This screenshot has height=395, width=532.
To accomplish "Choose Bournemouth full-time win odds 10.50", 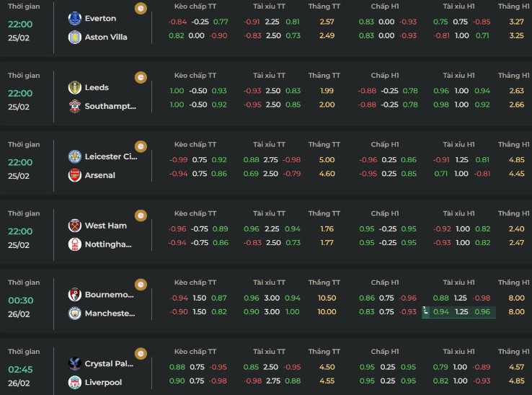I will point(327,298).
